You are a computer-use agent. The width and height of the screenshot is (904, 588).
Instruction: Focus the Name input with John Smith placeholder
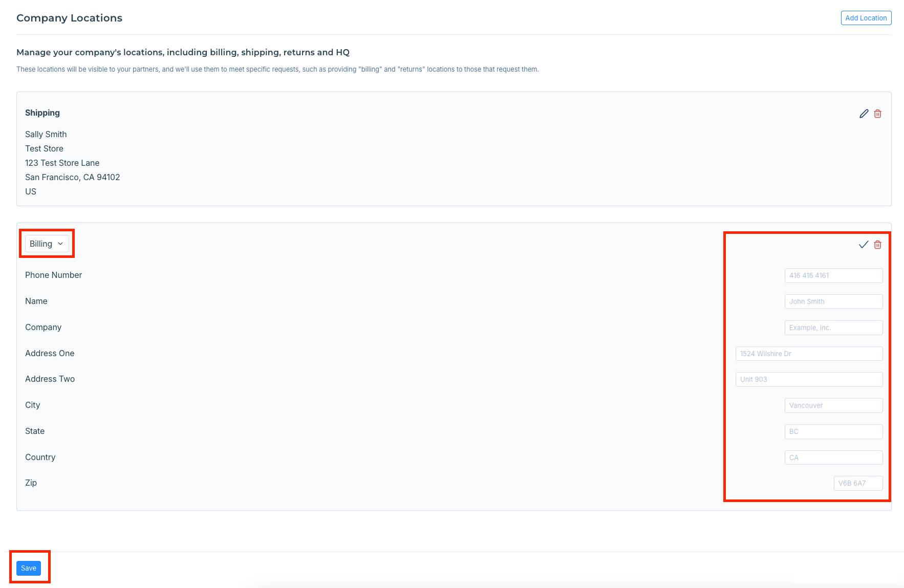(833, 301)
